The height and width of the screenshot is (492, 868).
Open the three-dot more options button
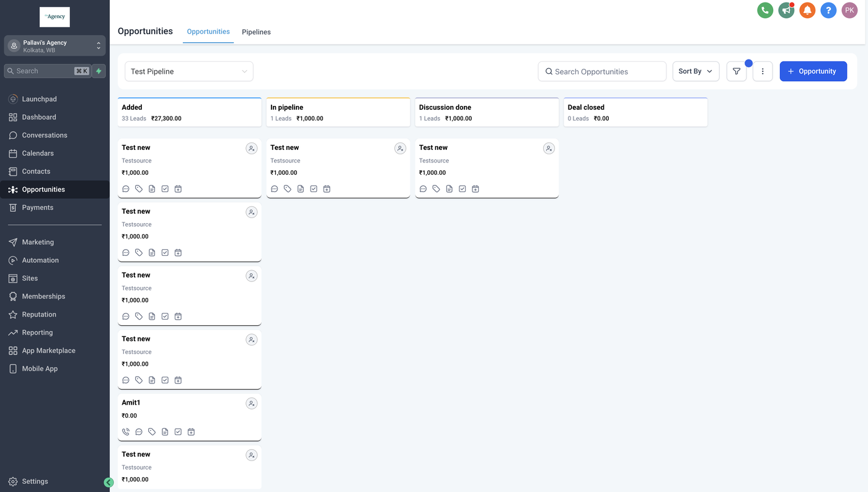tap(763, 71)
